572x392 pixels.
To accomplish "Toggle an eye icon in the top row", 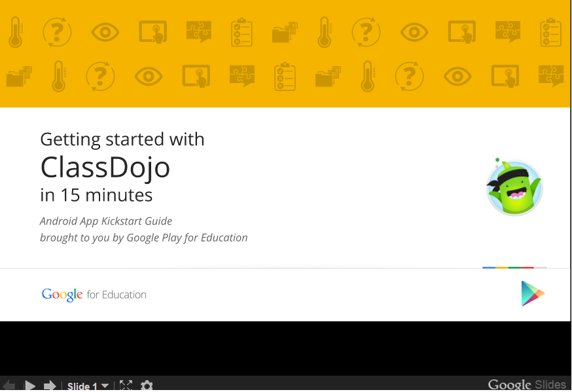I will point(105,31).
